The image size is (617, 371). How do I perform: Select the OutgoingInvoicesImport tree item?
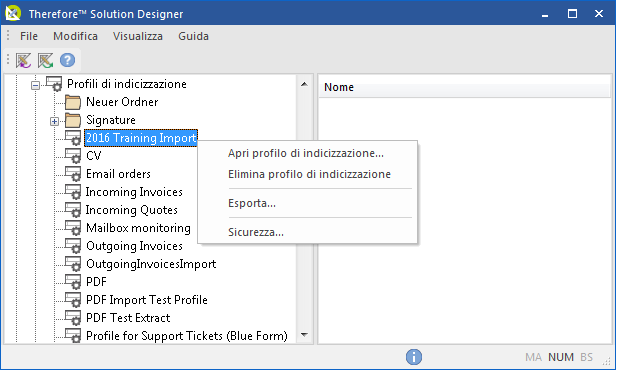[151, 264]
